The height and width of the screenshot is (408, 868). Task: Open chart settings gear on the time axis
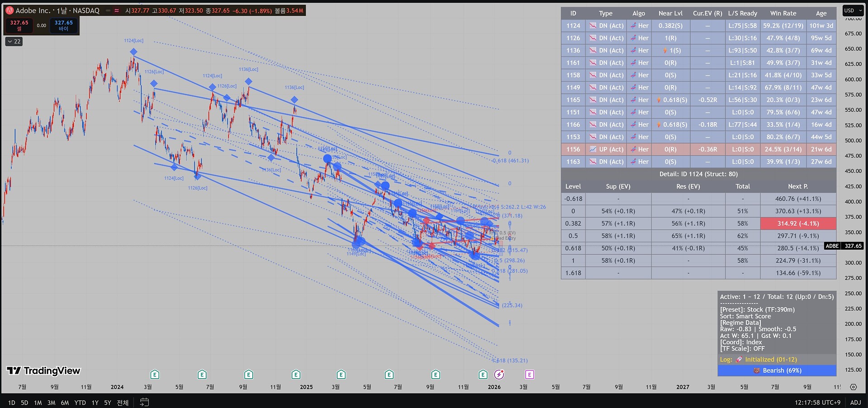tap(853, 387)
